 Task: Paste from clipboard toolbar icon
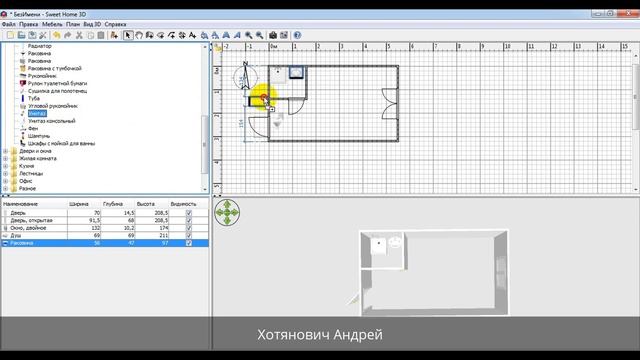coord(101,36)
